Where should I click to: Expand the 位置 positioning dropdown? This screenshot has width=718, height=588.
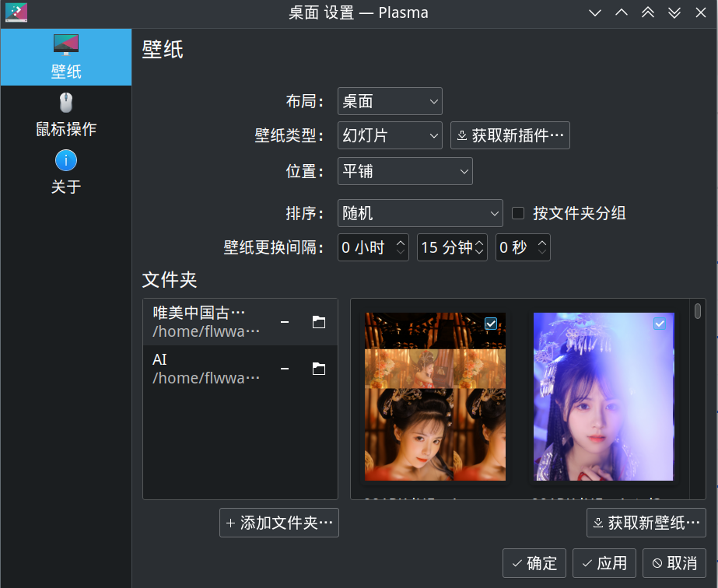[x=405, y=171]
